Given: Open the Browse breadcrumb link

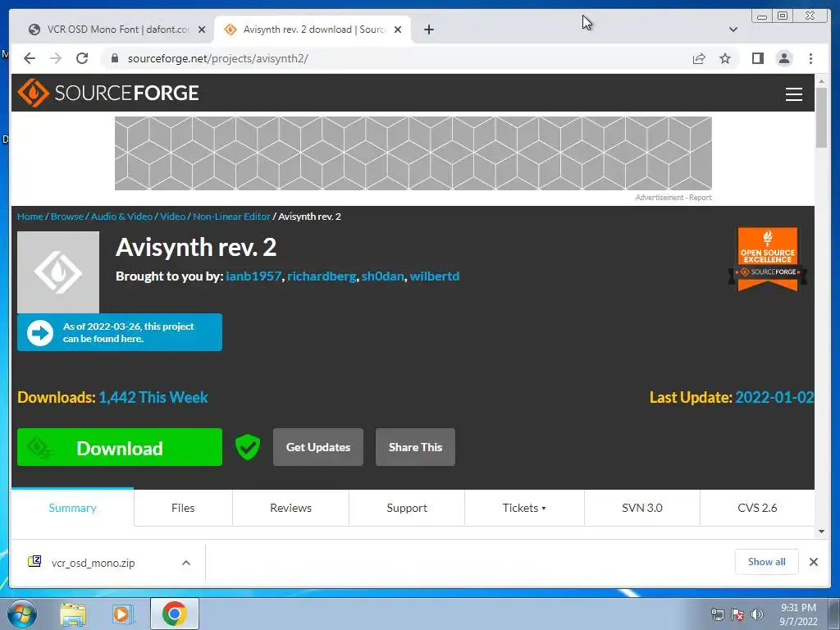Looking at the screenshot, I should pos(67,217).
